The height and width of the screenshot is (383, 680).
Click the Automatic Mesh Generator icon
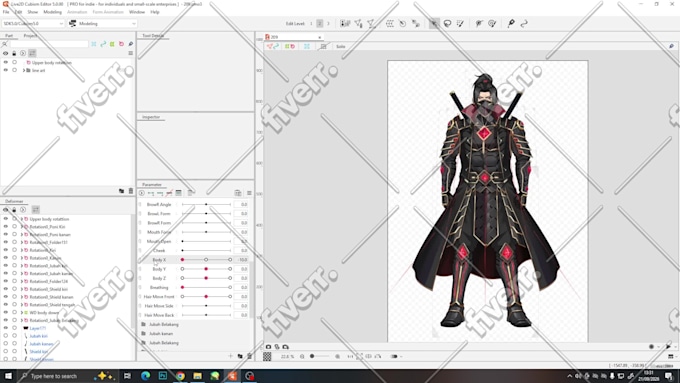tap(371, 23)
